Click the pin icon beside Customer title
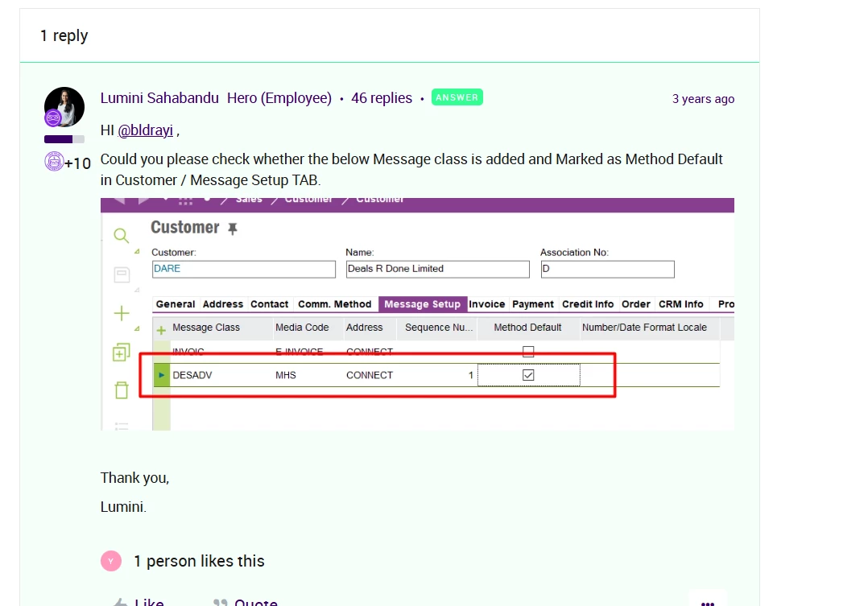 coord(233,229)
